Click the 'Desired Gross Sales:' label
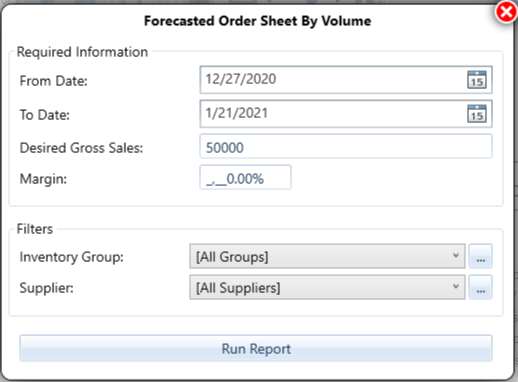 click(81, 148)
